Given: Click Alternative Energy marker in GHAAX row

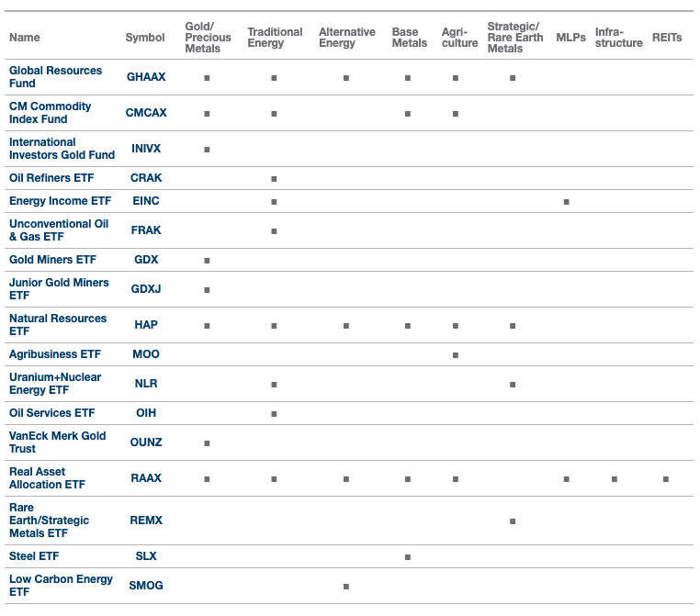Looking at the screenshot, I should point(346,78).
